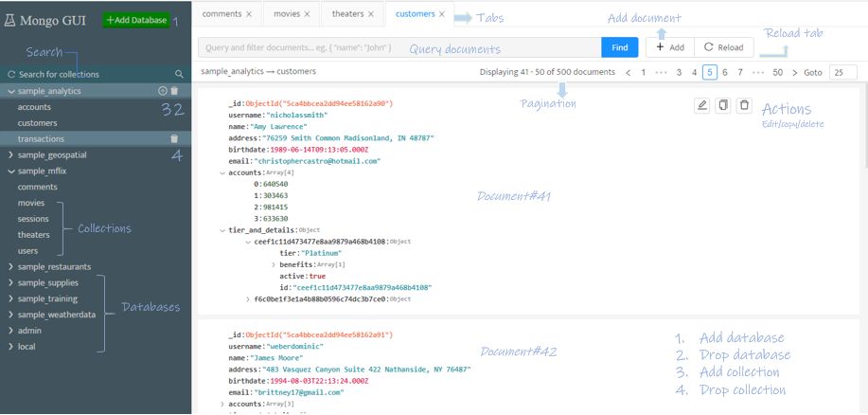
Task: Focus the Search for collections field
Action: (x=94, y=74)
